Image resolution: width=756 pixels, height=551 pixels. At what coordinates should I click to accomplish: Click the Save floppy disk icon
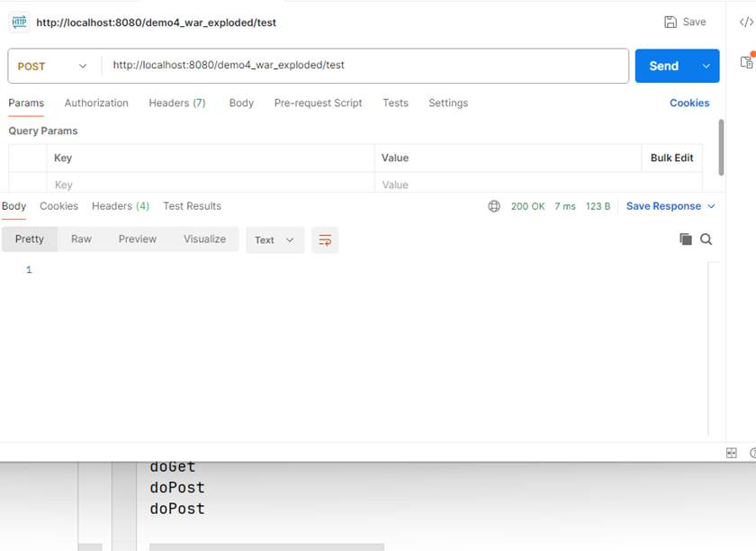pyautogui.click(x=670, y=22)
